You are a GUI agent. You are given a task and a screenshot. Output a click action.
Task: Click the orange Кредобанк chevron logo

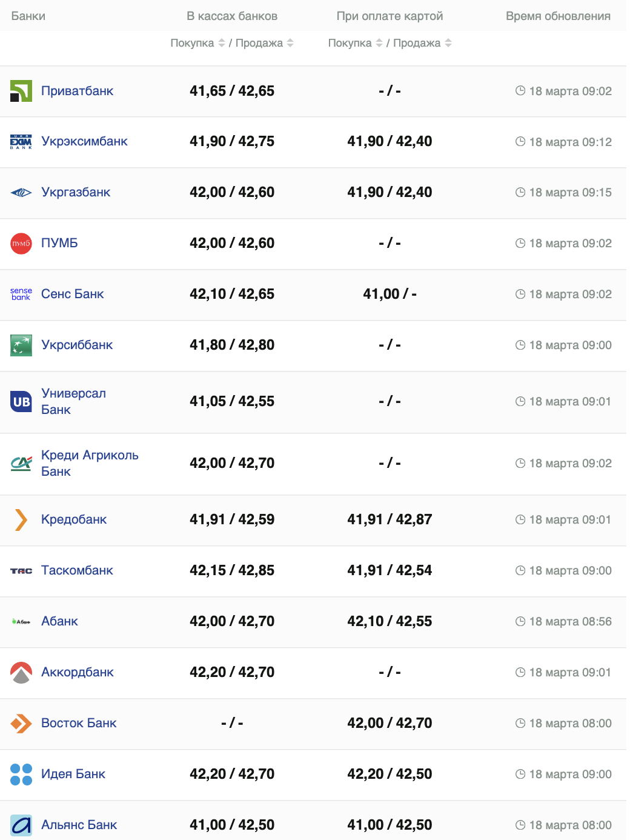pyautogui.click(x=21, y=520)
